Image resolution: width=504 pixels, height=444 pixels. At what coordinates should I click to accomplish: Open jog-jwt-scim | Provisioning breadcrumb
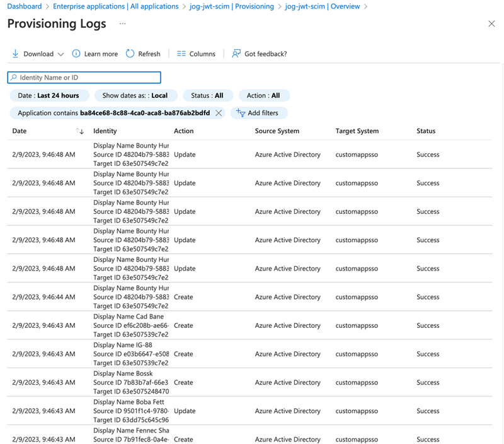[231, 6]
